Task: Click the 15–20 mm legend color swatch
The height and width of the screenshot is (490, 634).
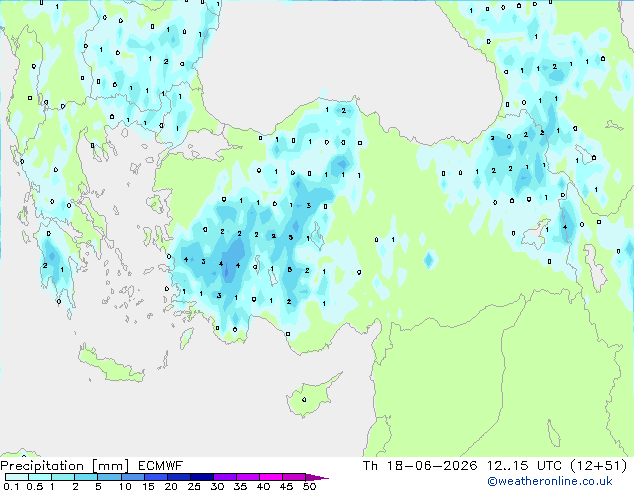Action: point(155,477)
